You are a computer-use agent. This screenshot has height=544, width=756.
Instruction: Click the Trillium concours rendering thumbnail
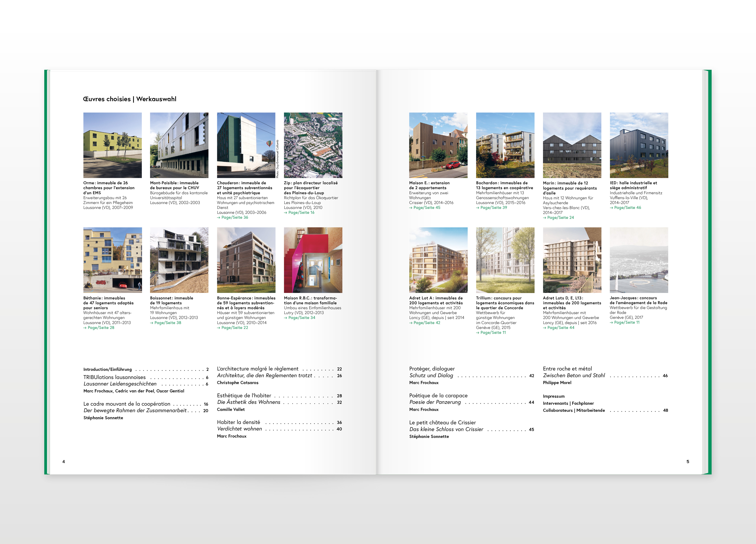(x=505, y=260)
